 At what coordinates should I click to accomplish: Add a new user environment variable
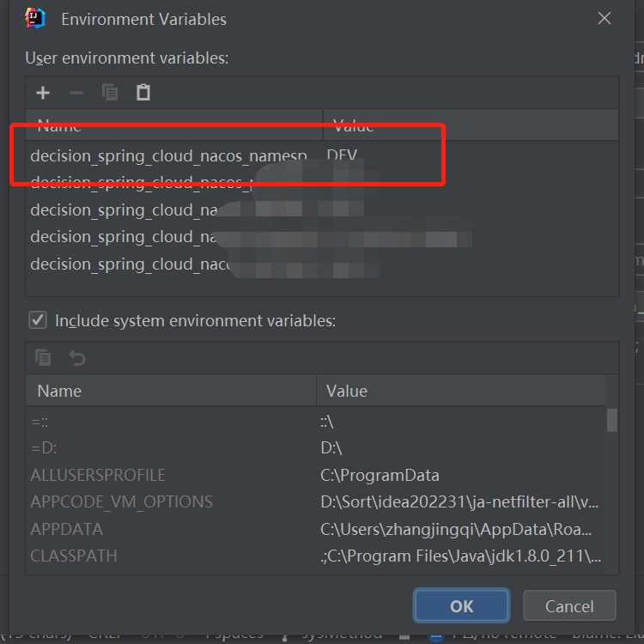coord(43,93)
